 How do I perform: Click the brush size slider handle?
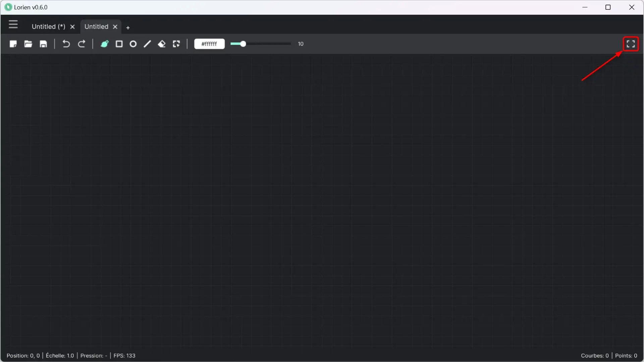coord(243,44)
